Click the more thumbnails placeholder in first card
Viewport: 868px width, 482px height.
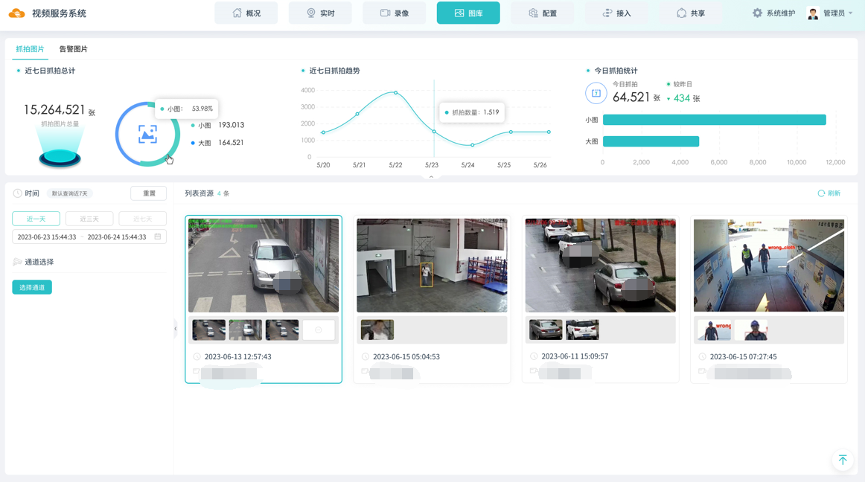click(x=319, y=330)
